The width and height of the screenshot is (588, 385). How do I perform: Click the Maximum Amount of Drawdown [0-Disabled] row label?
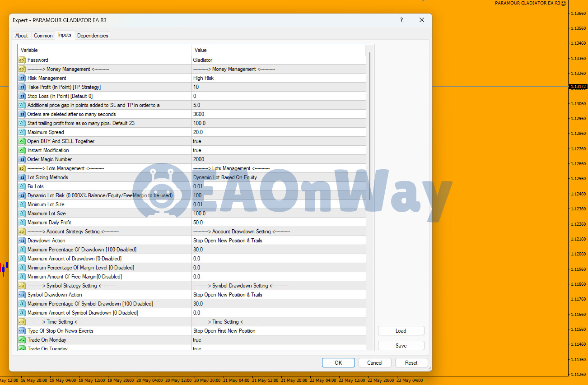pyautogui.click(x=75, y=259)
